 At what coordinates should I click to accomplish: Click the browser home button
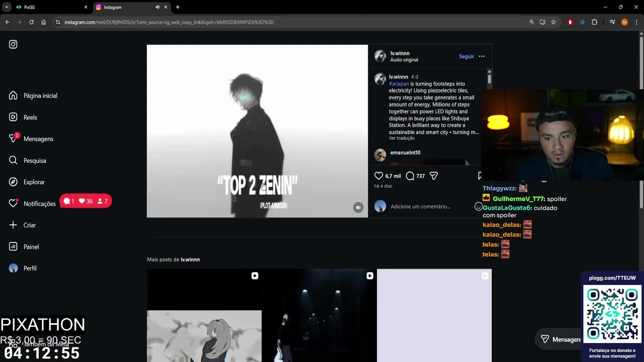pos(43,22)
